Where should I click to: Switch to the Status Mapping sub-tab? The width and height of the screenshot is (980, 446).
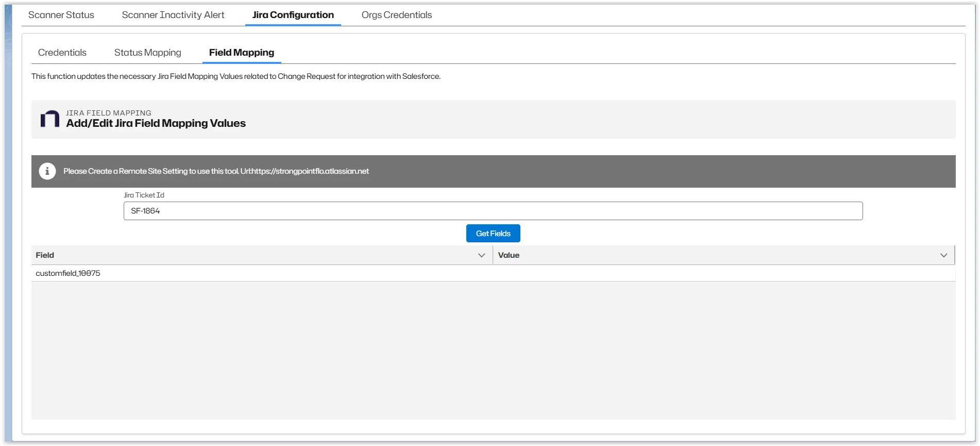pyautogui.click(x=148, y=53)
